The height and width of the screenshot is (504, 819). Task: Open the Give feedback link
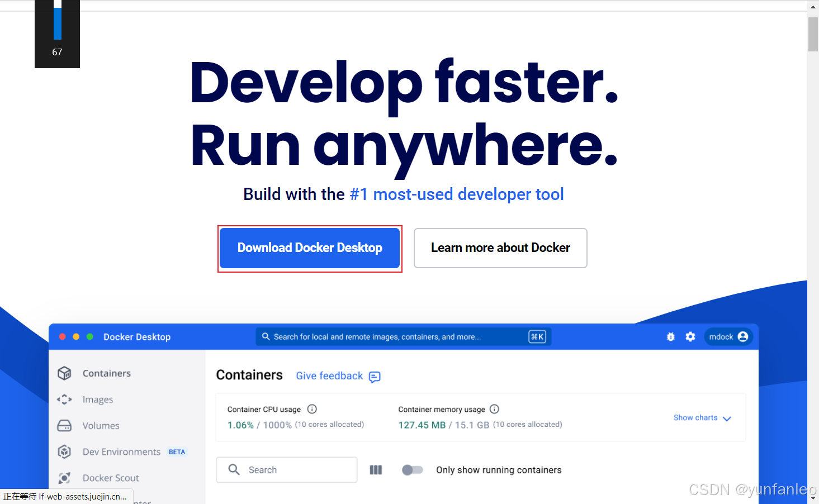(x=329, y=376)
